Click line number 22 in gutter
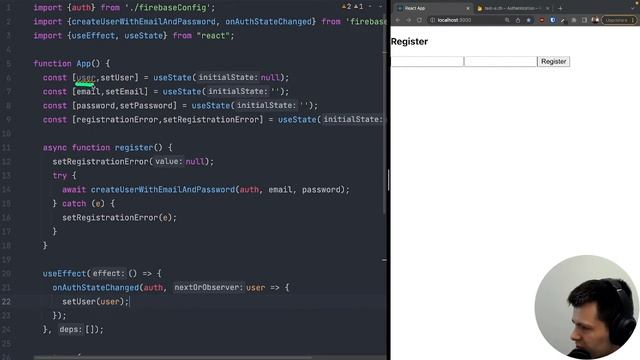The width and height of the screenshot is (640, 360). pyautogui.click(x=6, y=302)
